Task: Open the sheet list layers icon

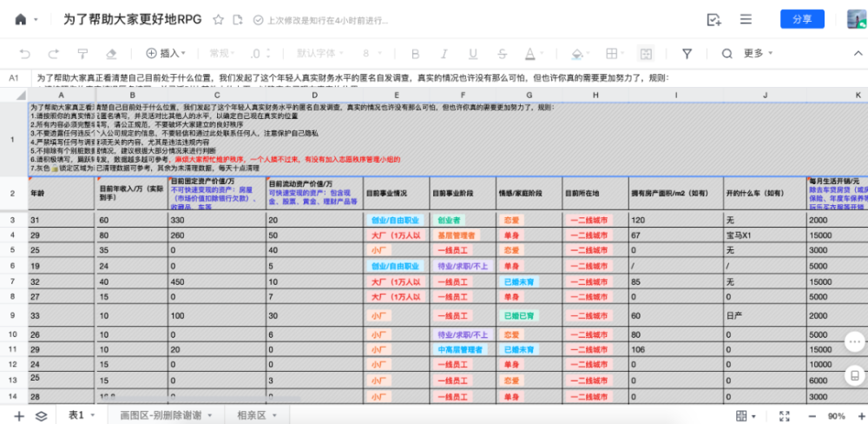Action: tap(41, 415)
